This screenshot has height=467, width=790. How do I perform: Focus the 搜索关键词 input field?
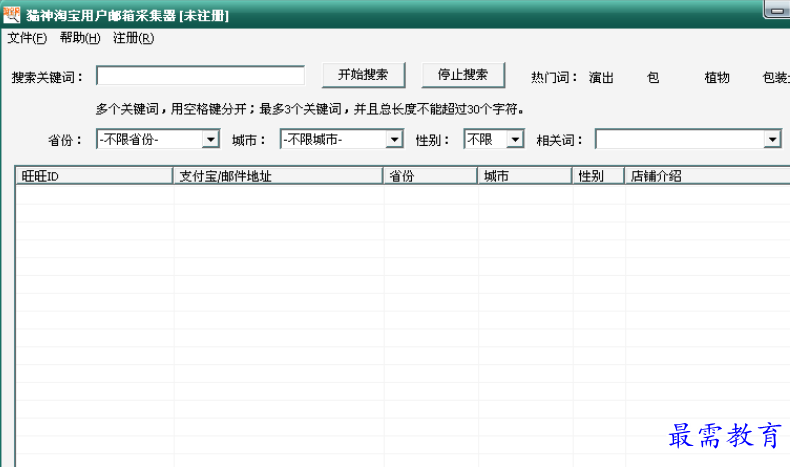click(x=201, y=76)
